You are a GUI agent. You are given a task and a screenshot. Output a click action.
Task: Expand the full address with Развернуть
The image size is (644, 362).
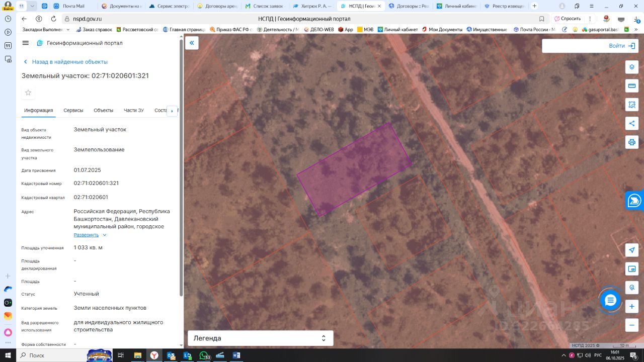[90, 235]
